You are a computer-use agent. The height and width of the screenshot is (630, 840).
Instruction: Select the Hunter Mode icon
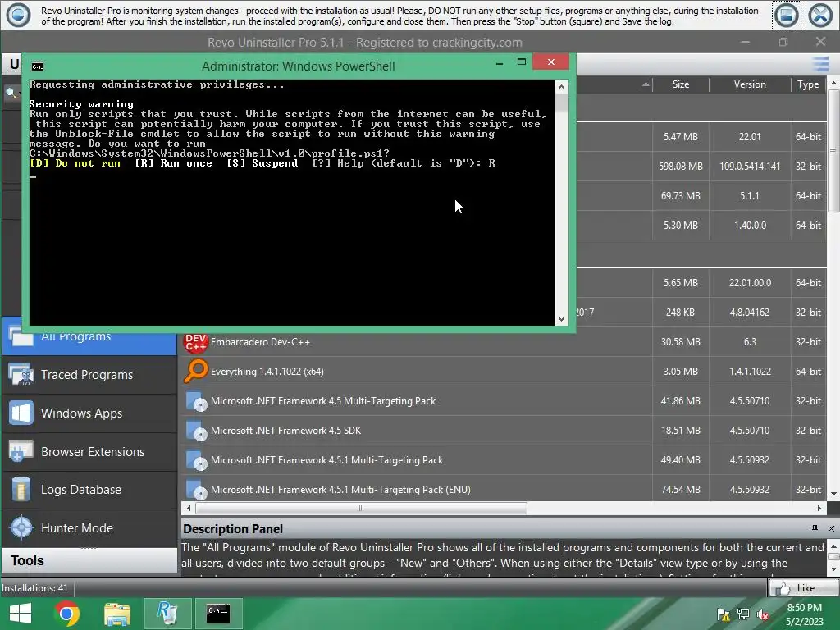point(22,527)
